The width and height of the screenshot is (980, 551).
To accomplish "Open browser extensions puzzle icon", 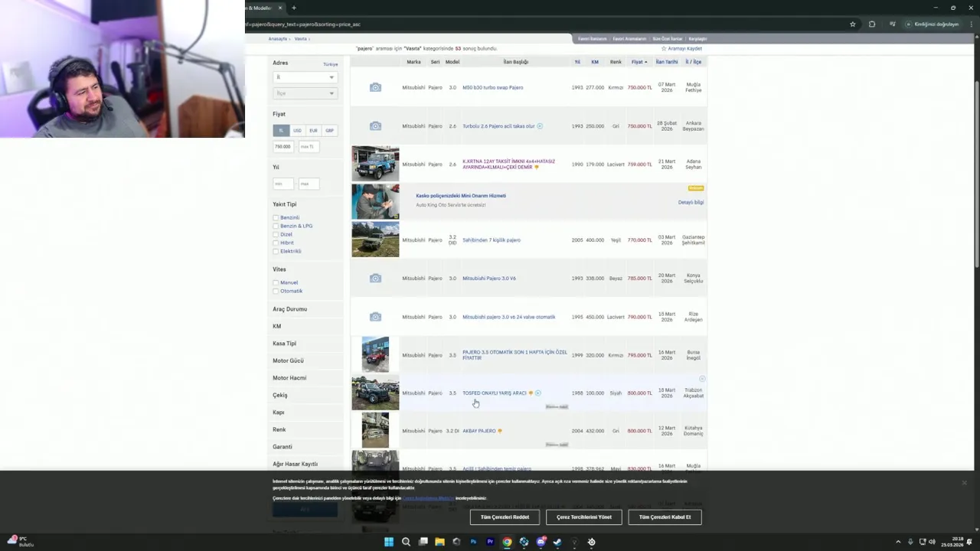I will [872, 24].
